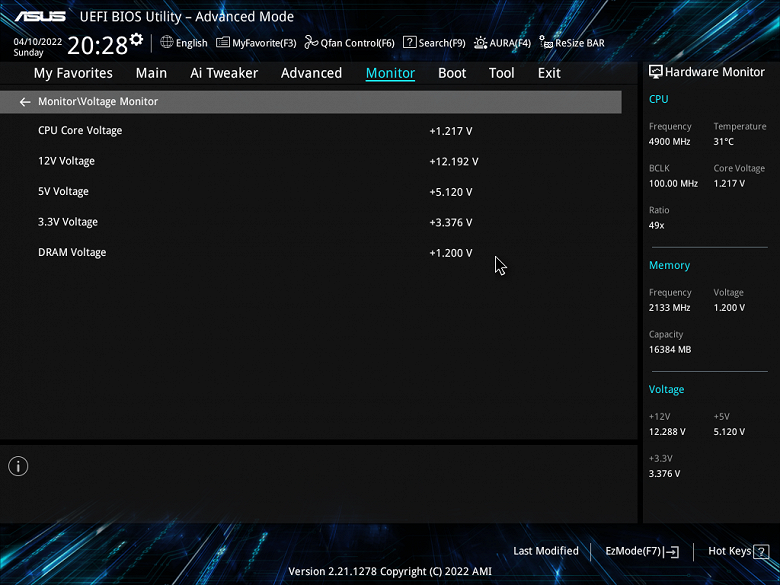Viewport: 780px width, 585px height.
Task: Click the EzMode exit arrow icon
Action: coord(671,551)
